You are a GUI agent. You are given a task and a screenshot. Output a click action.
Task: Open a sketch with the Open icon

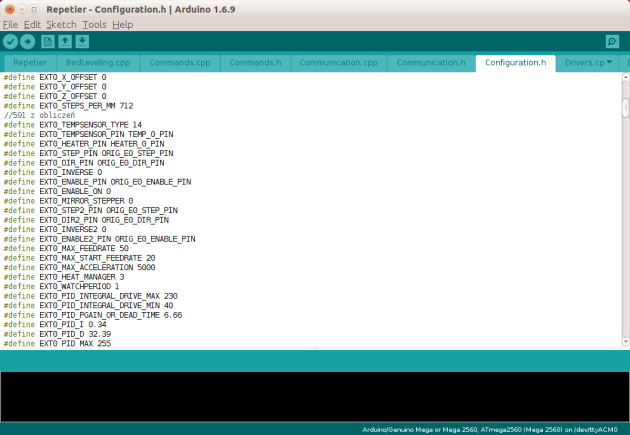[65, 41]
